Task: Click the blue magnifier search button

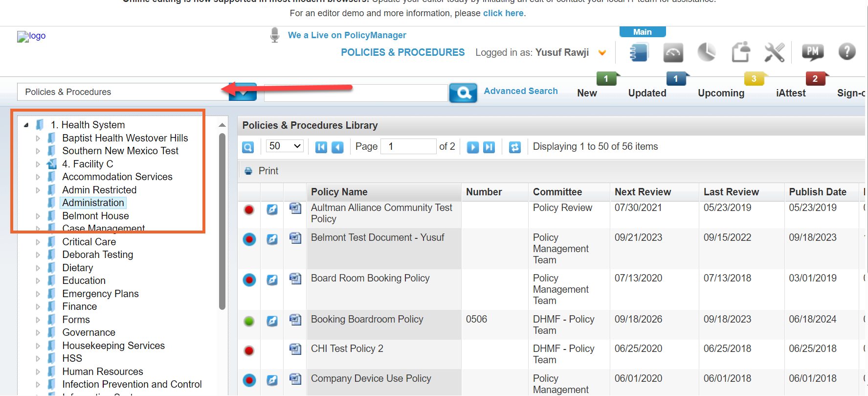Action: (x=463, y=93)
